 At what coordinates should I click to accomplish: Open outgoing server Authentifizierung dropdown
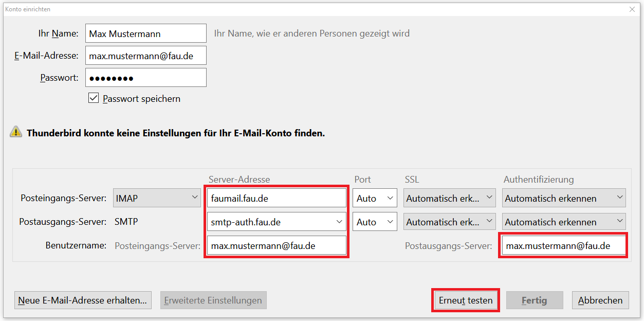coord(564,222)
